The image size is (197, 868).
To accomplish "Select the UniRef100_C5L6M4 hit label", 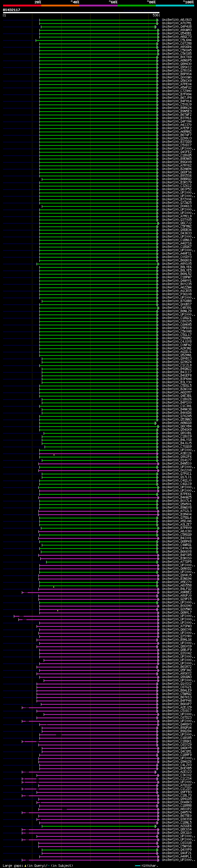I will pos(177,40).
